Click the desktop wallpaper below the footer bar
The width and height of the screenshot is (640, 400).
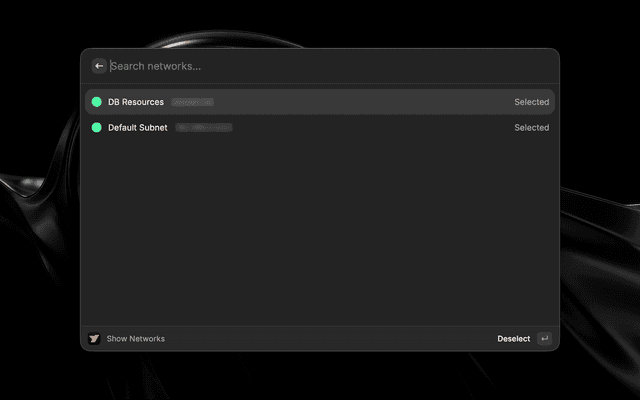click(x=320, y=378)
